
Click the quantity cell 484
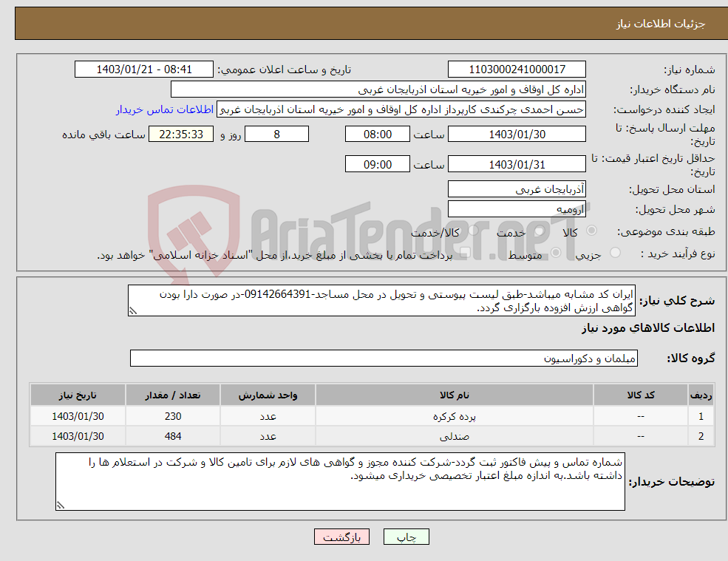173,437
